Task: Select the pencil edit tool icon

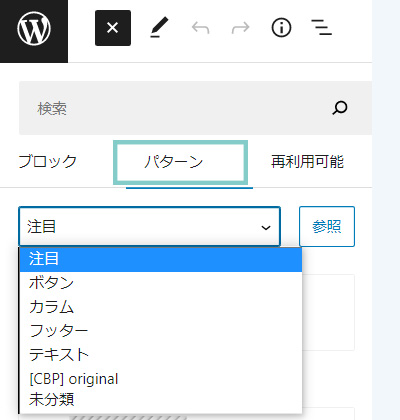Action: [x=159, y=28]
